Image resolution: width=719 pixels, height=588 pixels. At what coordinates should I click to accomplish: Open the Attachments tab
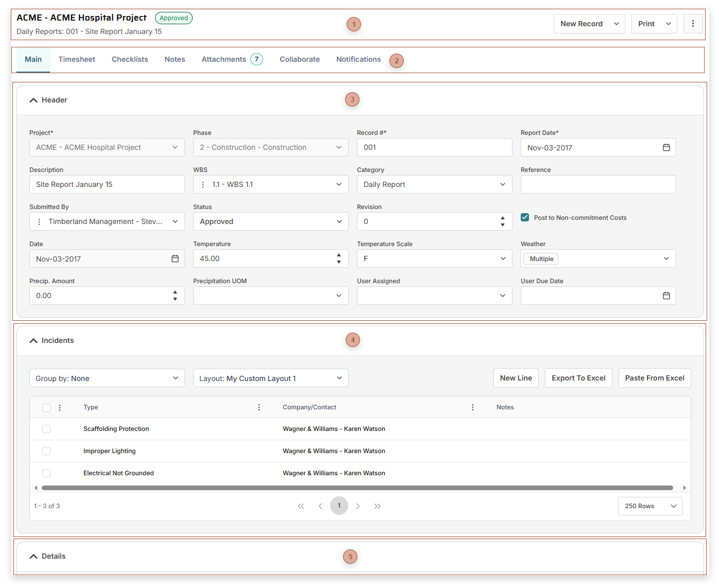coord(224,60)
